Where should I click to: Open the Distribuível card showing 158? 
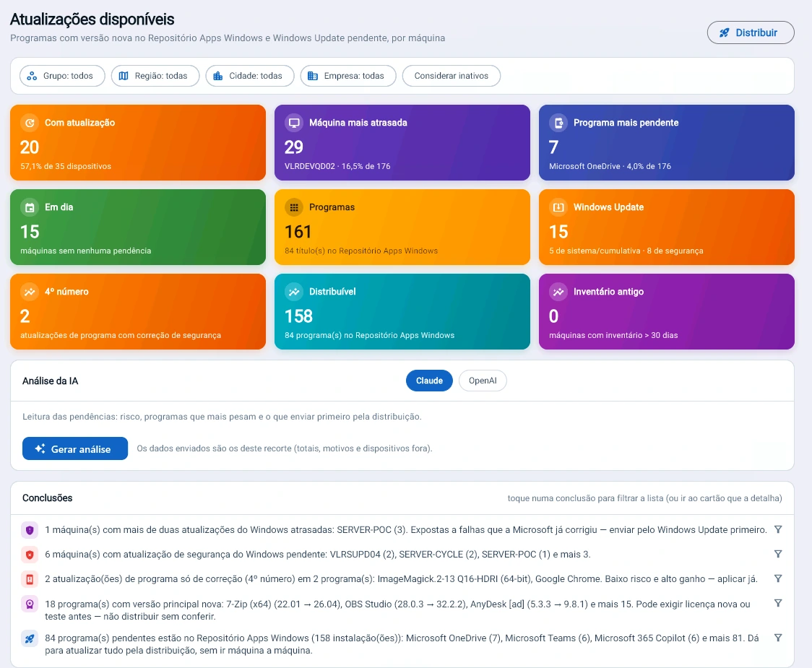pos(402,312)
